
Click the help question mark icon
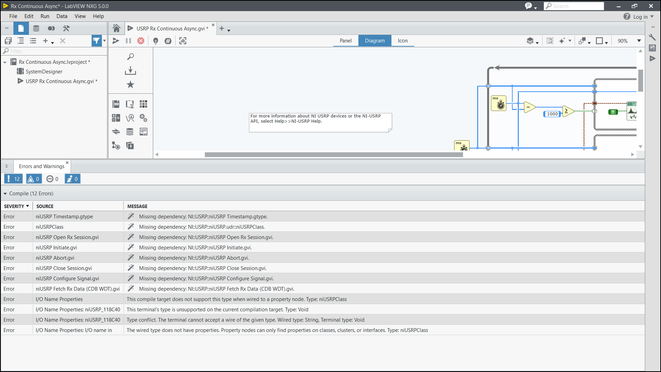(x=627, y=16)
